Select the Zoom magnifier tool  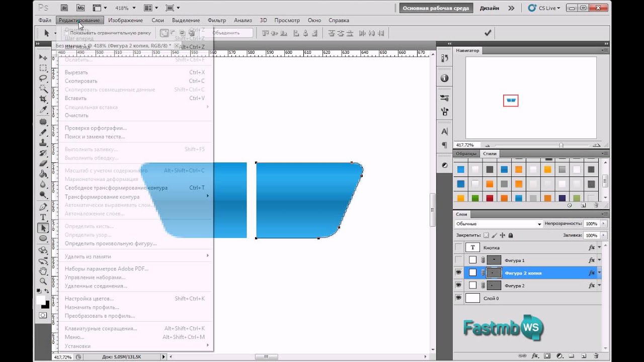point(43,282)
